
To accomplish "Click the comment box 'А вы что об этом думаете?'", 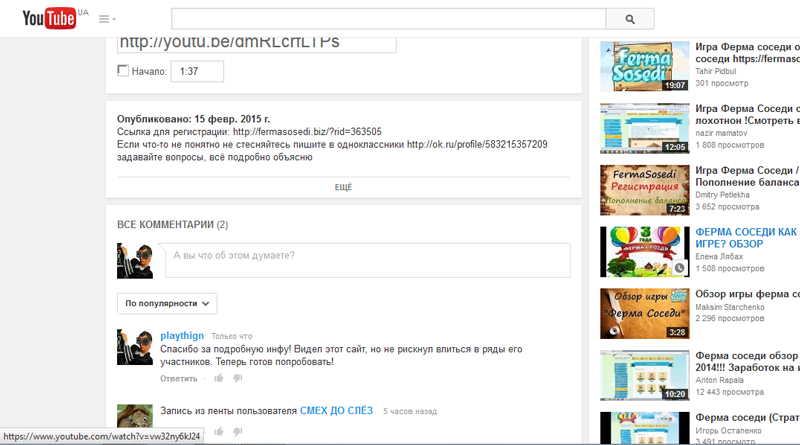I will (367, 260).
